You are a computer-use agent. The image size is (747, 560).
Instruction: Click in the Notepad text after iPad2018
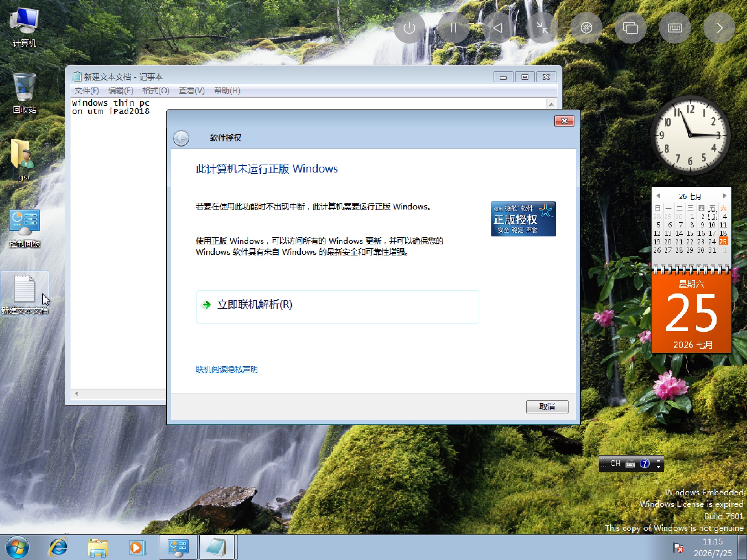tap(151, 111)
